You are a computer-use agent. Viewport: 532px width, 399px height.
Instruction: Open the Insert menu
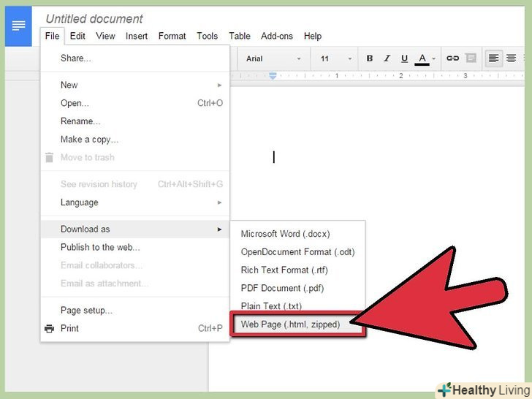[137, 36]
